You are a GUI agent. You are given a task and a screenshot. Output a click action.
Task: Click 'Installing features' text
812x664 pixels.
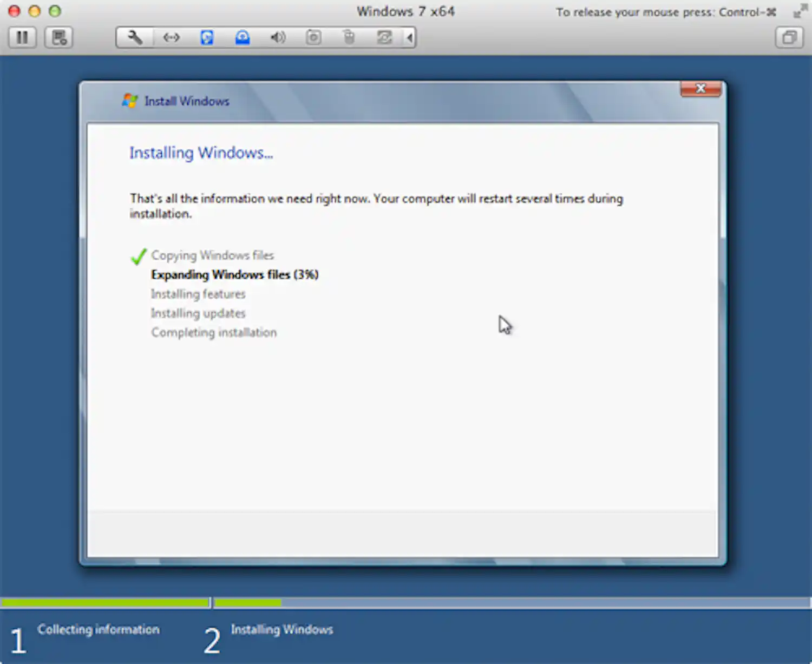click(x=198, y=294)
